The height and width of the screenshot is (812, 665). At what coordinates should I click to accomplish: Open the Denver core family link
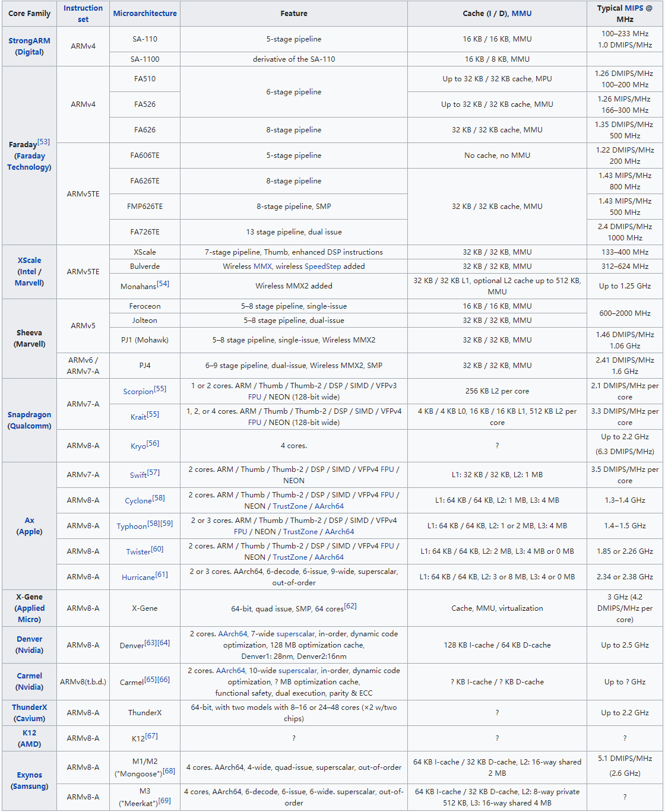coord(30,639)
